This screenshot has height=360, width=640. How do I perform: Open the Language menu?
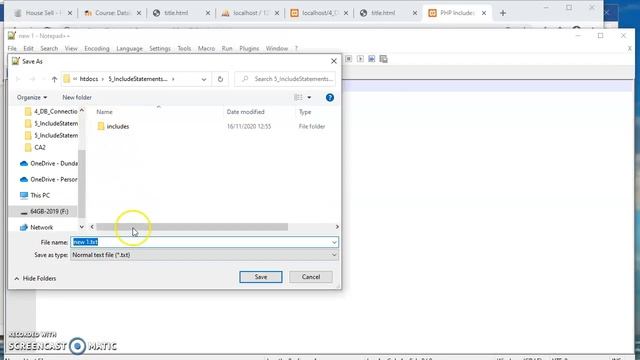coord(129,49)
